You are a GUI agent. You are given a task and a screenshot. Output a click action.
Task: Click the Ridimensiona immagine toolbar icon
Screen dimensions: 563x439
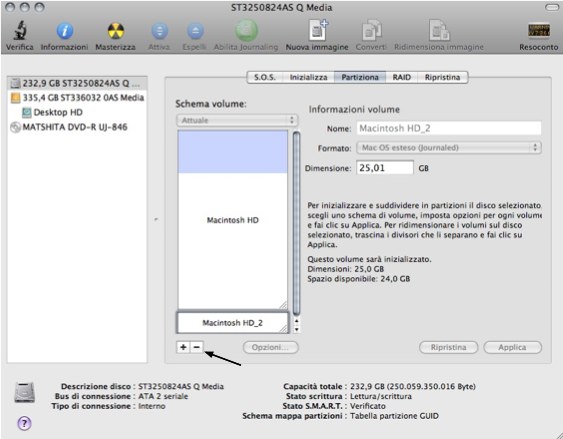[439, 31]
